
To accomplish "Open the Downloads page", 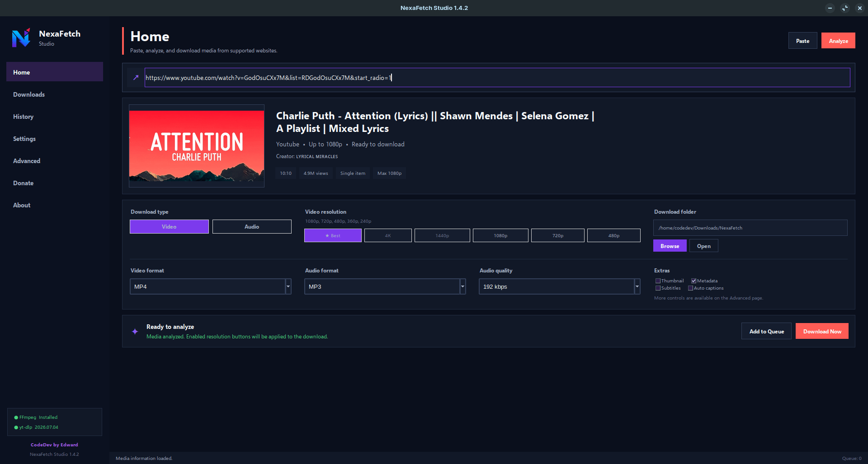I will coord(55,94).
